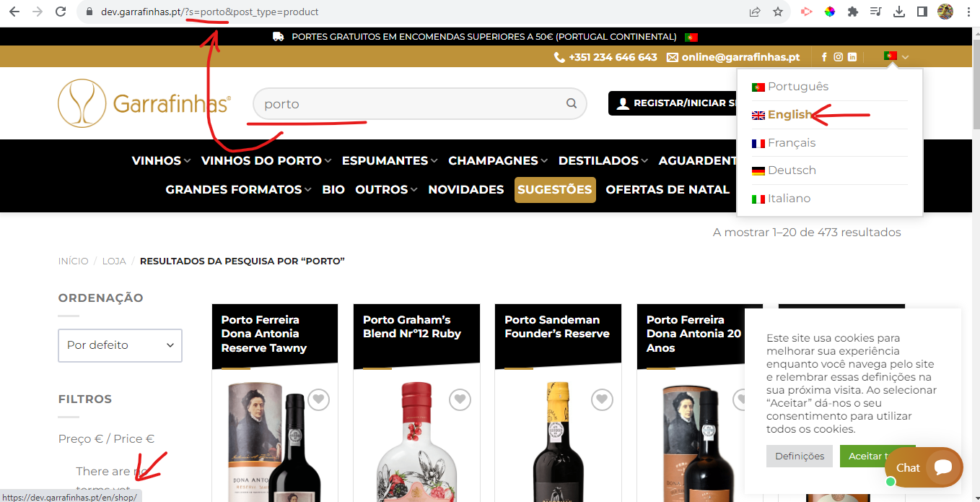980x502 pixels.
Task: Toggle the browser side panel
Action: pyautogui.click(x=922, y=12)
